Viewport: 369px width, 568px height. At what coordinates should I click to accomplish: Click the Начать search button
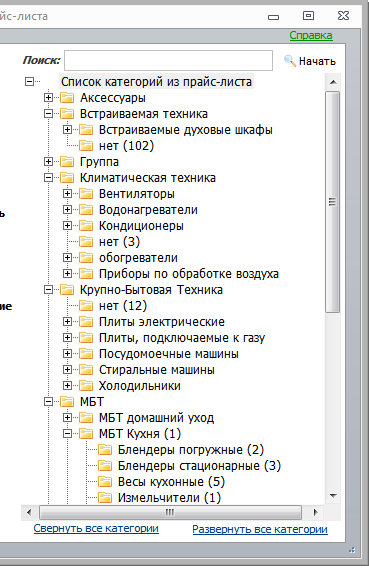[310, 61]
